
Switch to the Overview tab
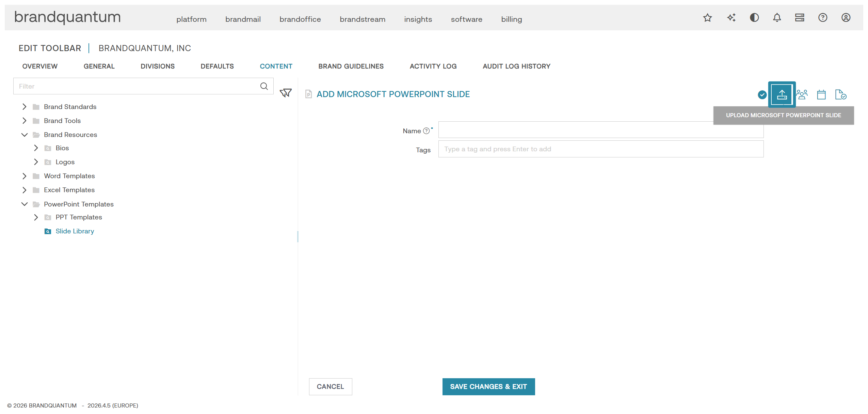tap(40, 66)
